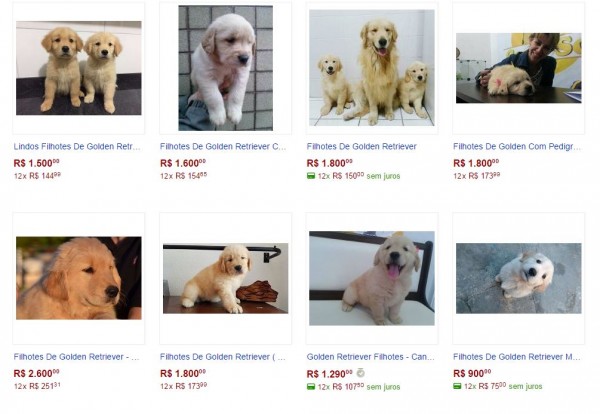600x414 pixels.
Task: Click the green card icon beside 12x R$ 107
Action: (311, 387)
